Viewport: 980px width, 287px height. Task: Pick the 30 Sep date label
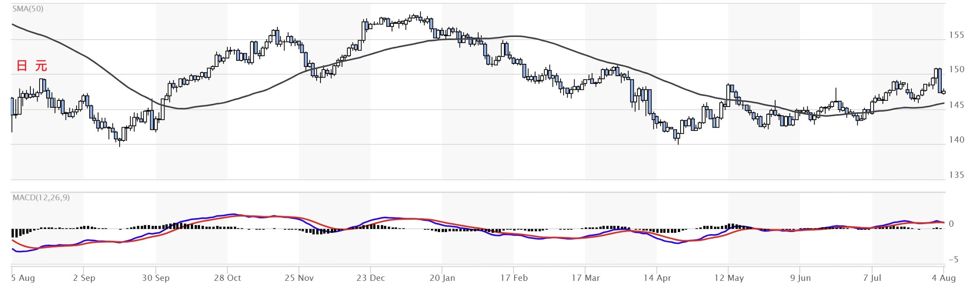[156, 278]
